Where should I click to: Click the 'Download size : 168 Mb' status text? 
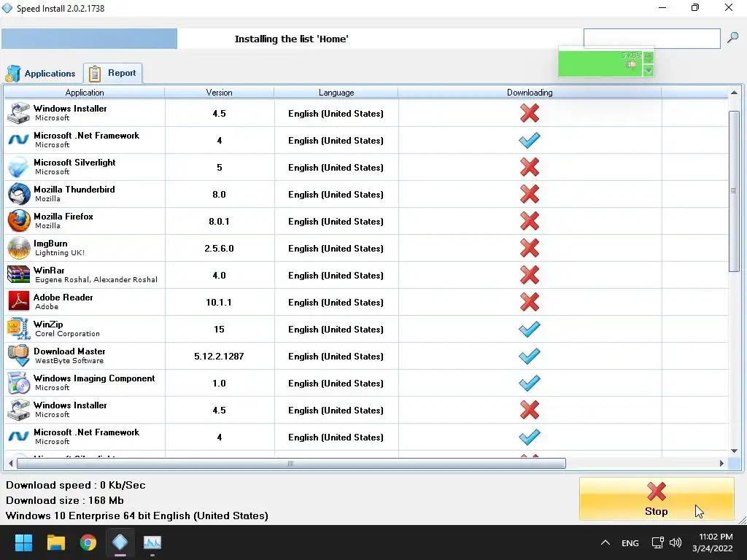65,500
